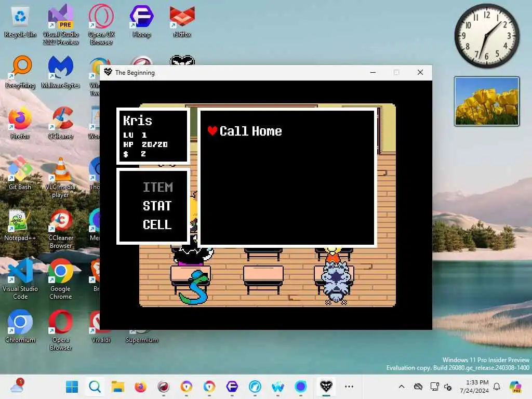Click the red heart selection cursor
The image size is (532, 399).
pyautogui.click(x=212, y=130)
